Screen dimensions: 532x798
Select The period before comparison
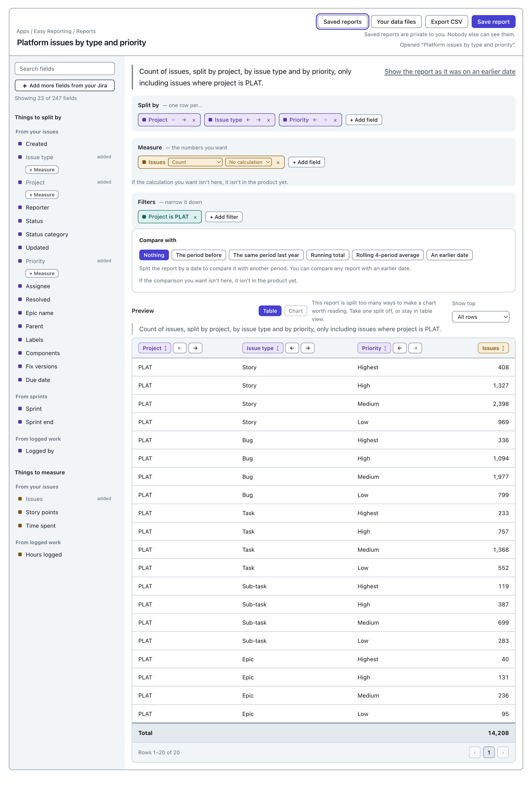point(199,255)
